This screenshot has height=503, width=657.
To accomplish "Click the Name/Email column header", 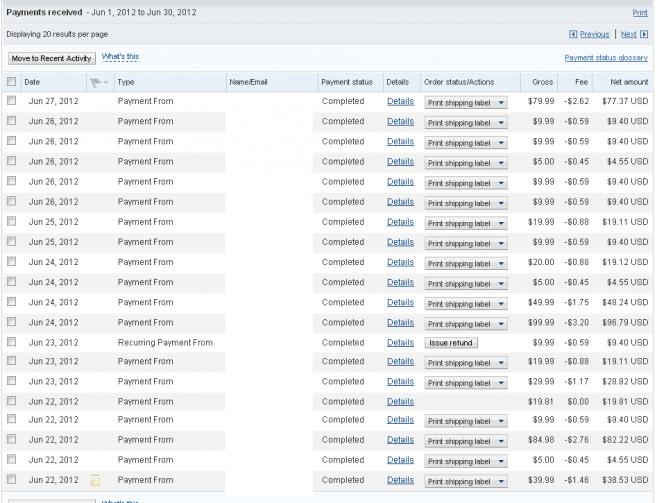I will (x=248, y=82).
